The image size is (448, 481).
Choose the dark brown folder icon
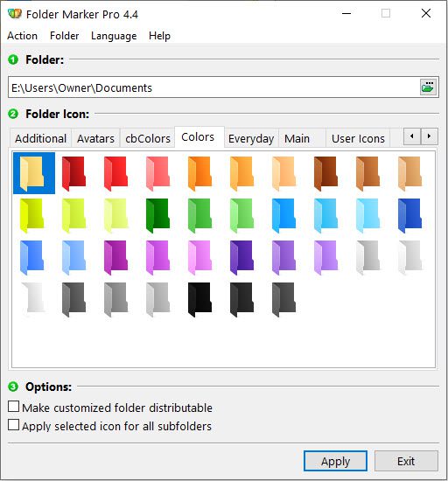(325, 173)
